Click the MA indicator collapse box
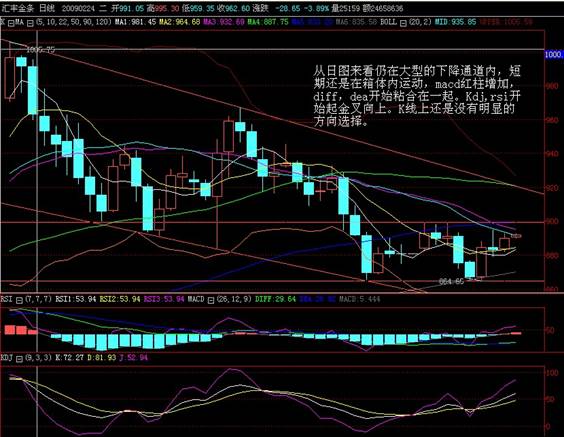Viewport: 564px width, 437px height. click(x=30, y=23)
